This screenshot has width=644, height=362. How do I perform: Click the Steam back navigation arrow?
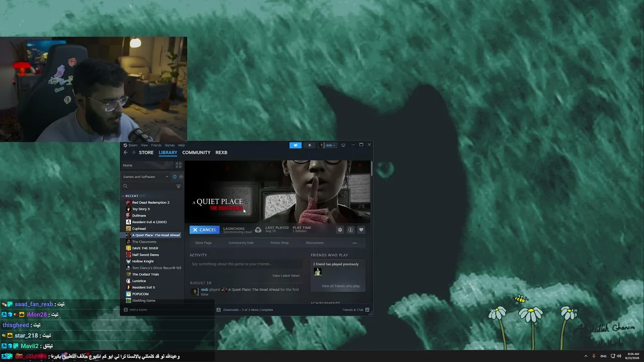pyautogui.click(x=126, y=152)
